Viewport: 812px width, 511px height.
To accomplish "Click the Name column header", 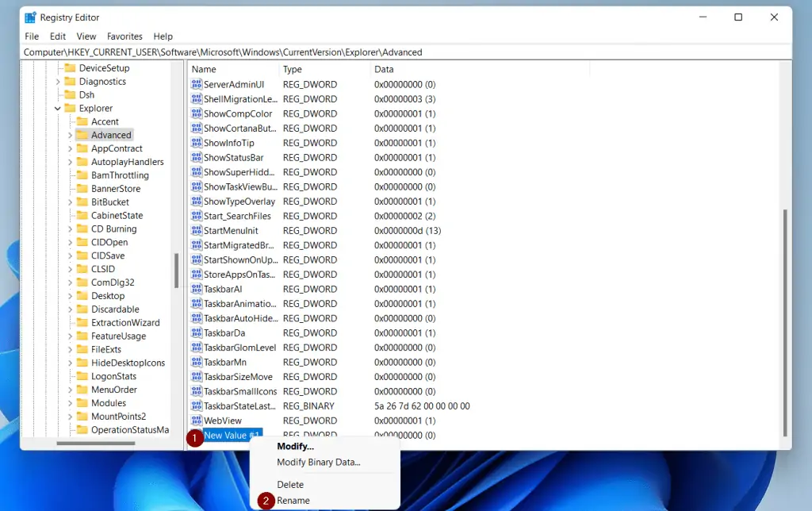I will click(203, 69).
